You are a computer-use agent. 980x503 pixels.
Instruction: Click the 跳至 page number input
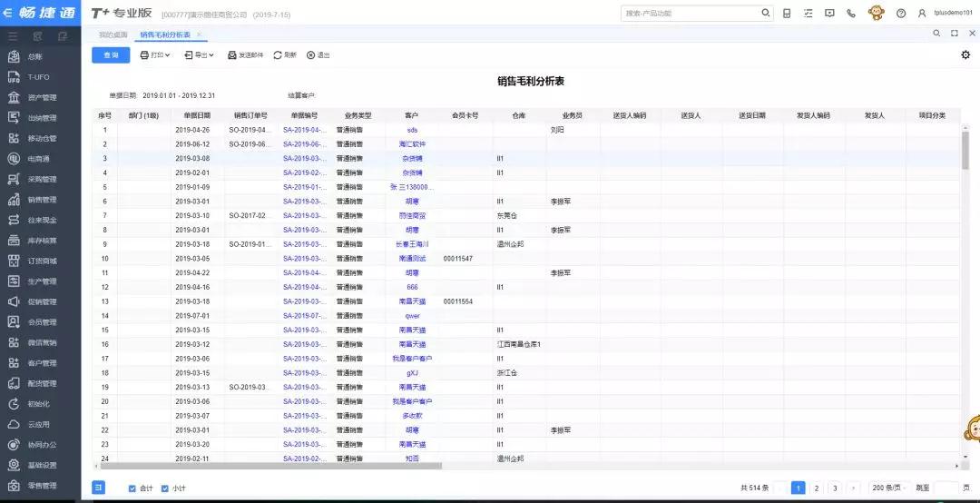[946, 488]
